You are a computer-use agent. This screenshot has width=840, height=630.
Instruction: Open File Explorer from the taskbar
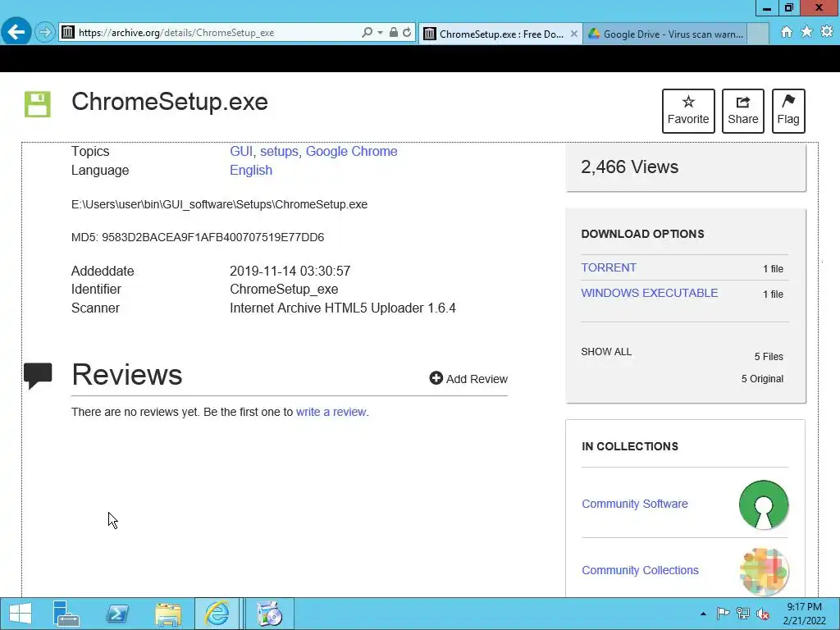click(x=167, y=614)
